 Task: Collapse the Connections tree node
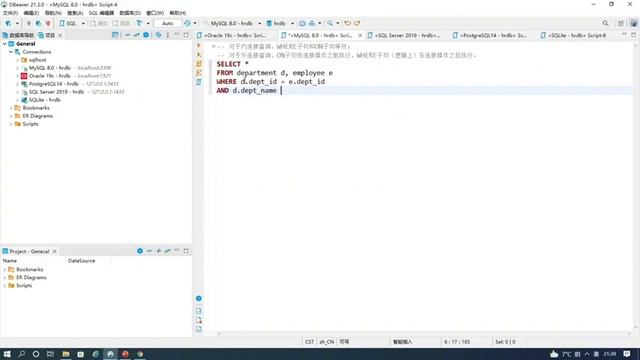coord(11,52)
